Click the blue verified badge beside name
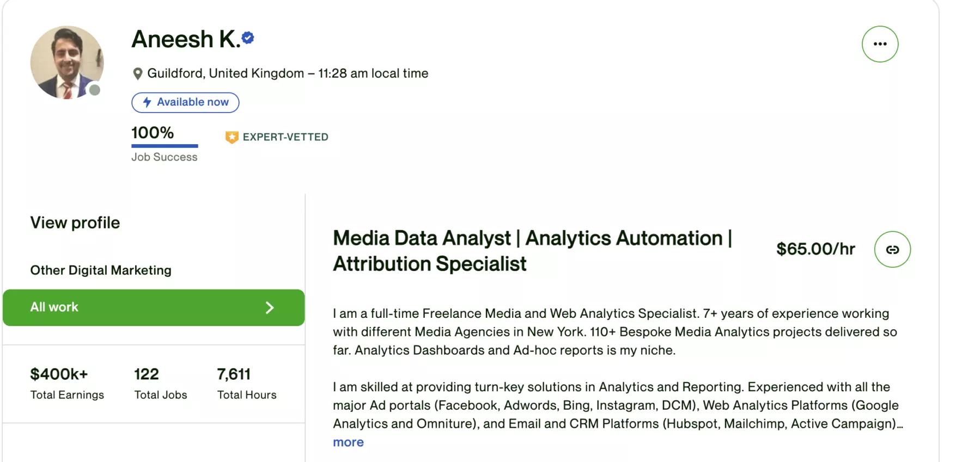Viewport: 980px width, 462px height. click(x=248, y=38)
